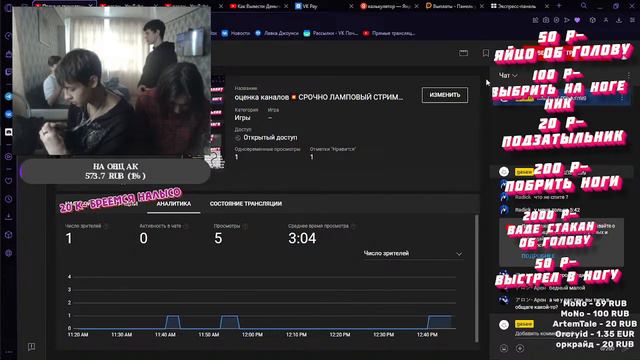Click the camera snapshot icon in address bar
This screenshot has width=640, height=360.
tap(546, 20)
